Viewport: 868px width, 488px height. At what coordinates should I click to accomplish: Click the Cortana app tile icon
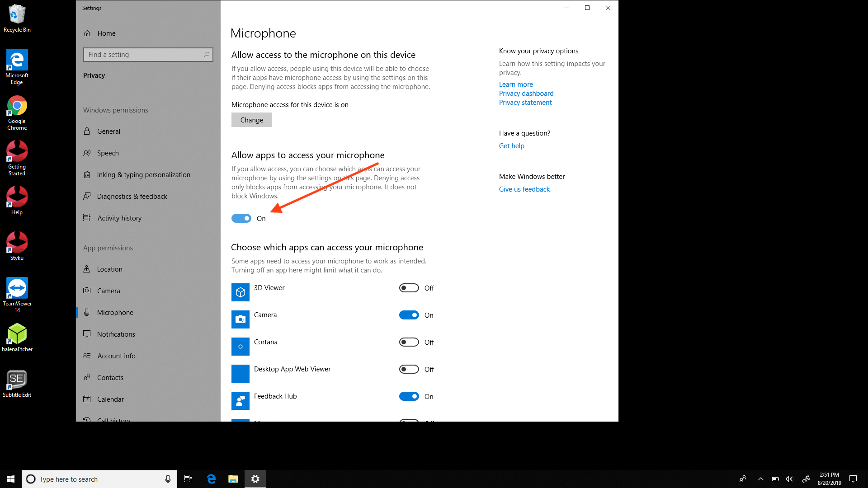click(240, 347)
